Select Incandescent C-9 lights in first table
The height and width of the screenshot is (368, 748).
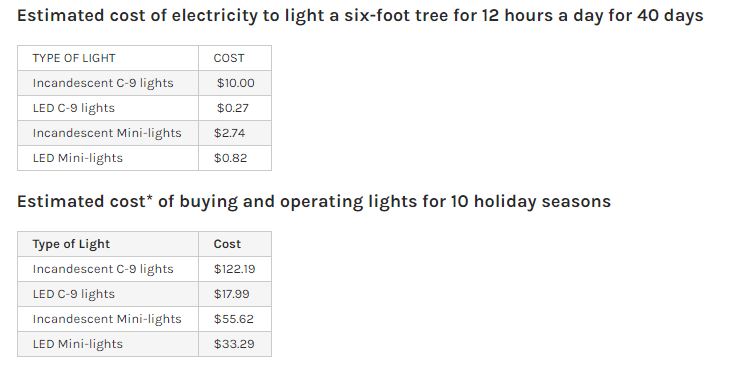[103, 83]
